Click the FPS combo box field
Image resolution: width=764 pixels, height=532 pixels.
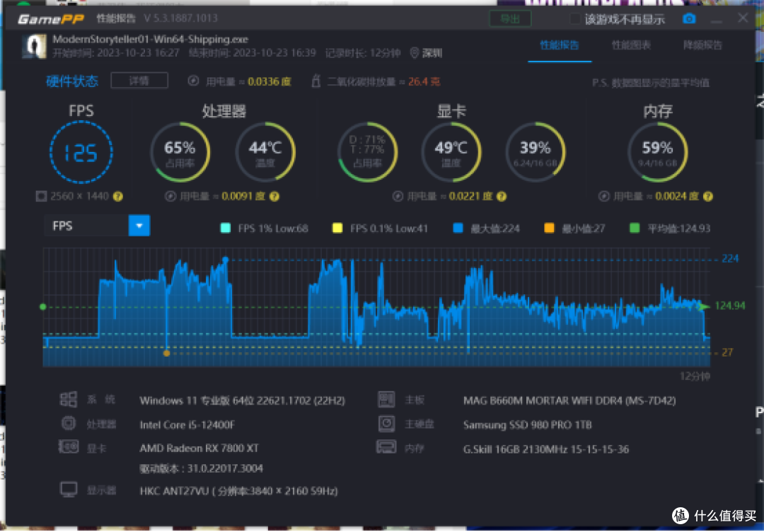[97, 226]
